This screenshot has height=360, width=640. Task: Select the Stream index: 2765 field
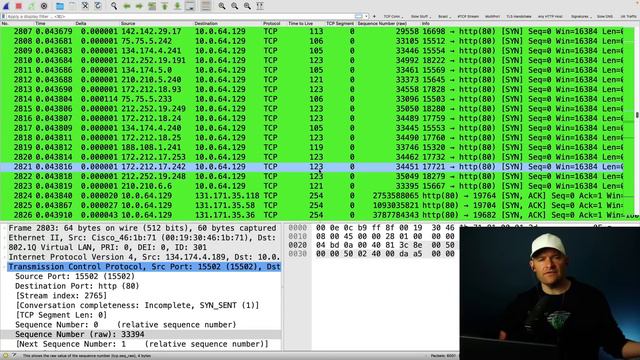pyautogui.click(x=61, y=296)
